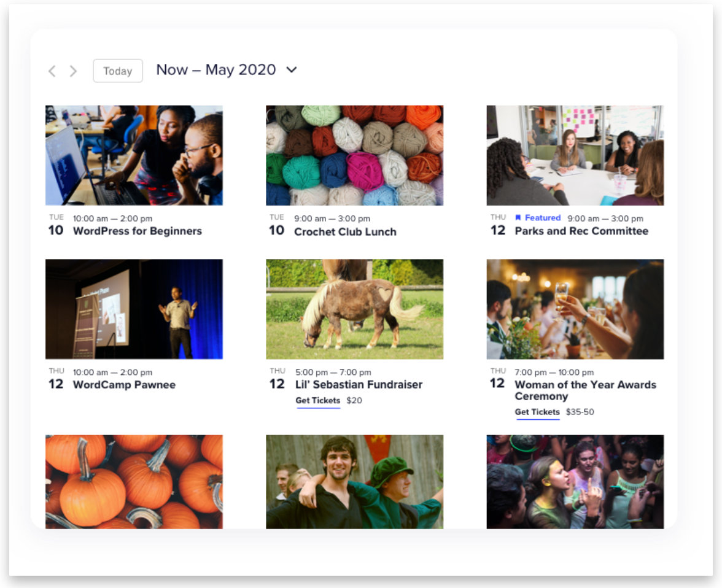Click the chevron beside May 2020
Image resolution: width=722 pixels, height=588 pixels.
292,70
